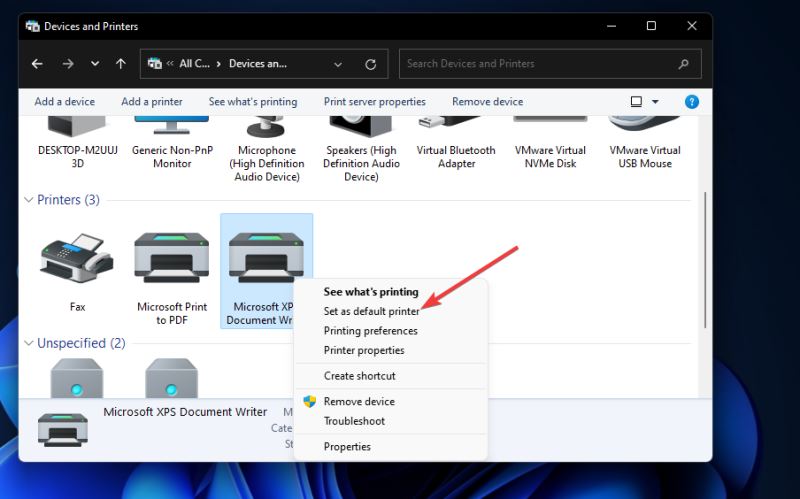Go up one folder level
Image resolution: width=800 pixels, height=499 pixels.
point(121,64)
